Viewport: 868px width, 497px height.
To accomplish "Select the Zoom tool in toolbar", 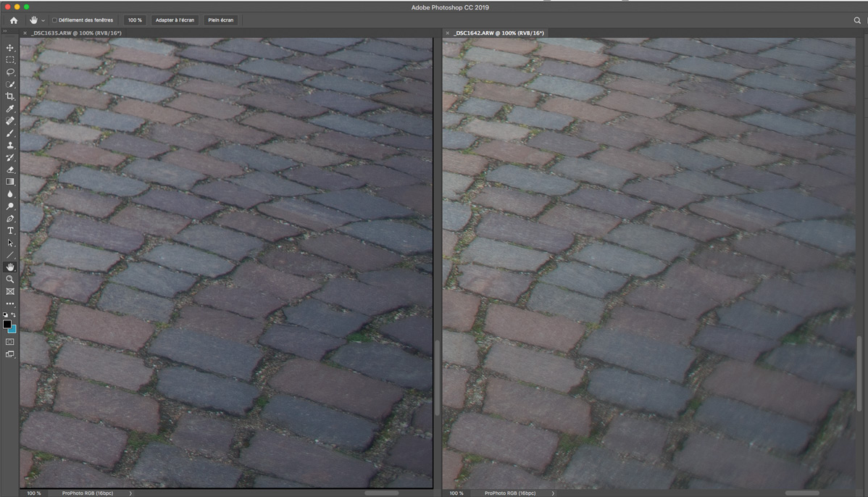I will click(x=10, y=279).
